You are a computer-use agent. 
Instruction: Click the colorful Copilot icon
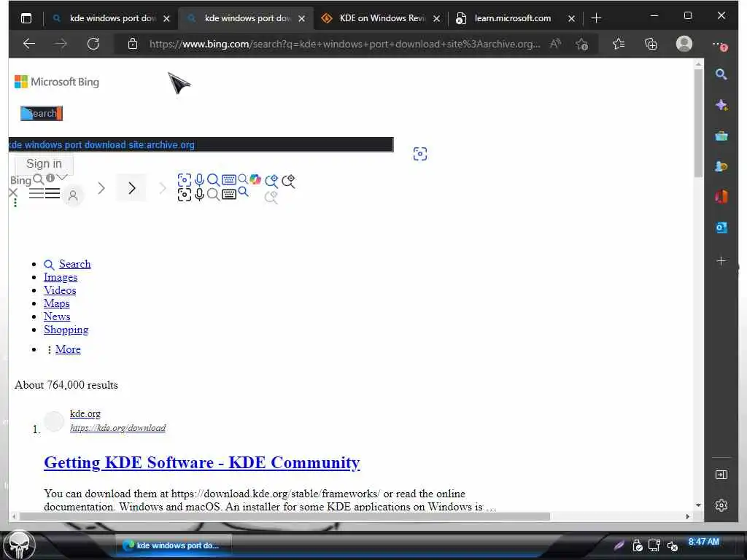tap(255, 179)
